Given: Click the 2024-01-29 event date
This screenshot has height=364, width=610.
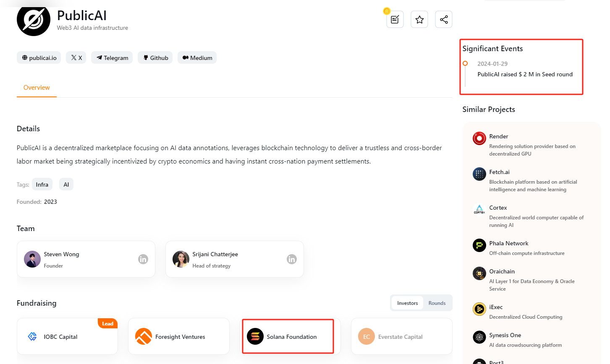Looking at the screenshot, I should (x=492, y=64).
